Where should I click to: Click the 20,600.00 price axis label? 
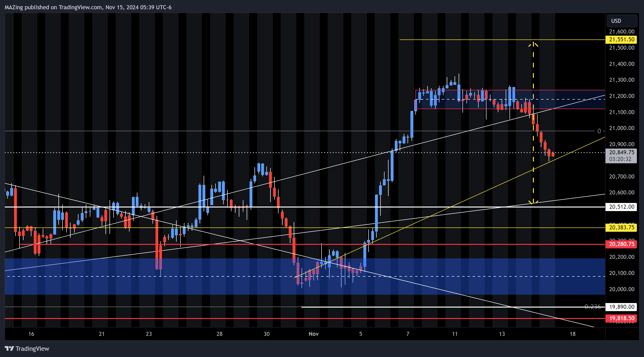click(x=622, y=193)
